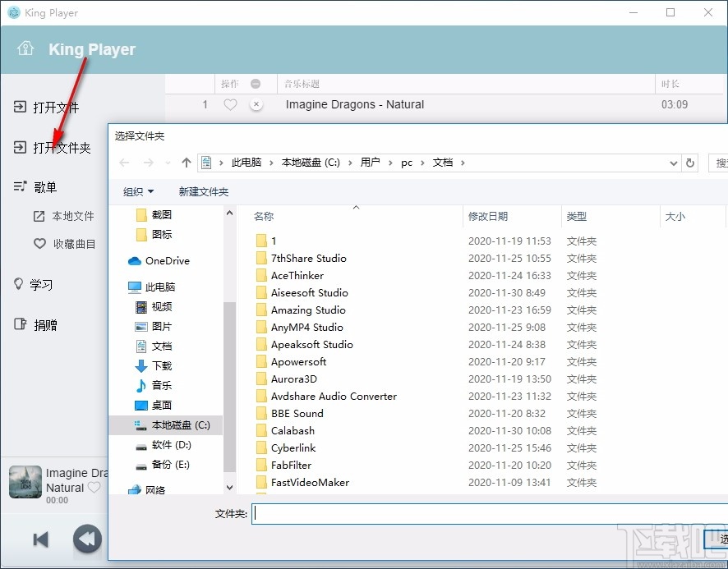
Task: Toggle heart on now-playing Natural track
Action: click(x=96, y=487)
